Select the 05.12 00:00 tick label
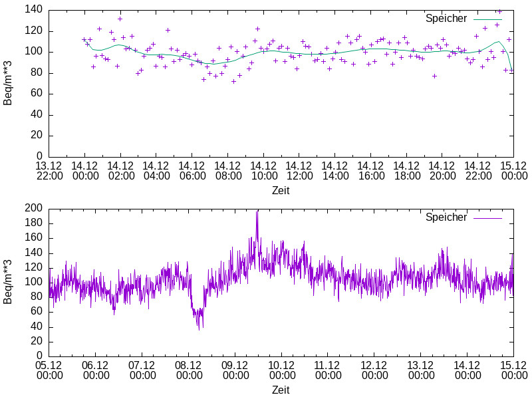The height and width of the screenshot is (399, 532). click(x=49, y=370)
